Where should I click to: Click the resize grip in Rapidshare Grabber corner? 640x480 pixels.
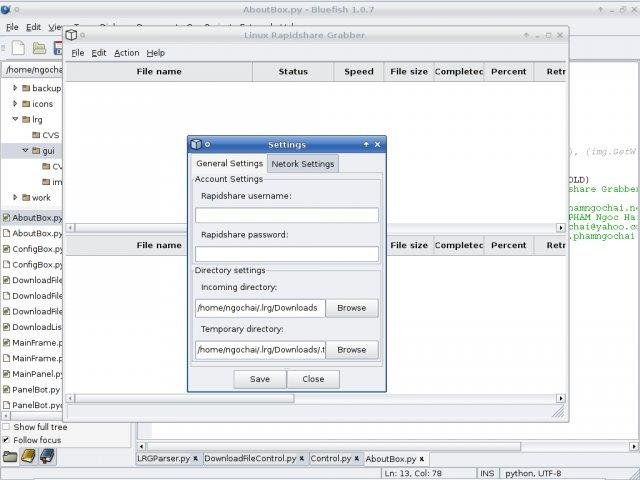pyautogui.click(x=558, y=412)
